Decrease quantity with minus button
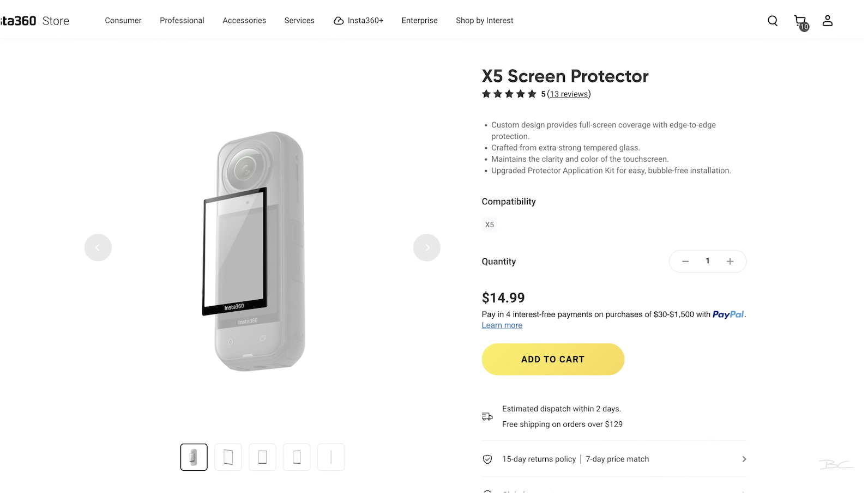Viewport: 868px width, 497px height. [x=685, y=262]
